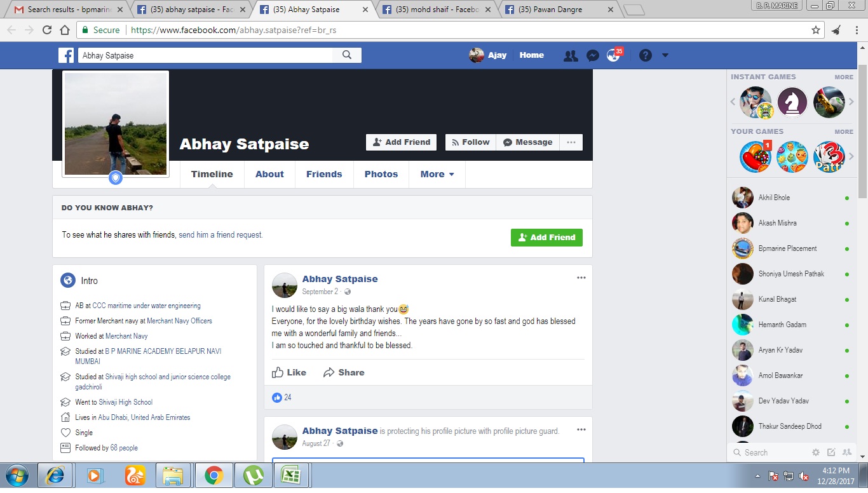Open notifications globe with 35 badge
This screenshot has width=868, height=493.
tap(613, 55)
